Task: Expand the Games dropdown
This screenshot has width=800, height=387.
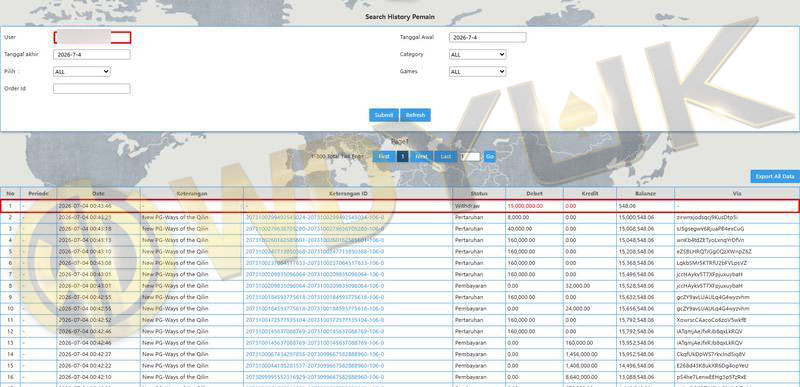Action: point(478,72)
